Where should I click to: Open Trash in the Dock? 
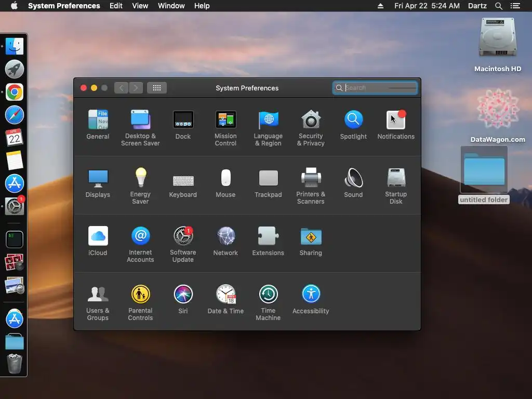click(14, 363)
